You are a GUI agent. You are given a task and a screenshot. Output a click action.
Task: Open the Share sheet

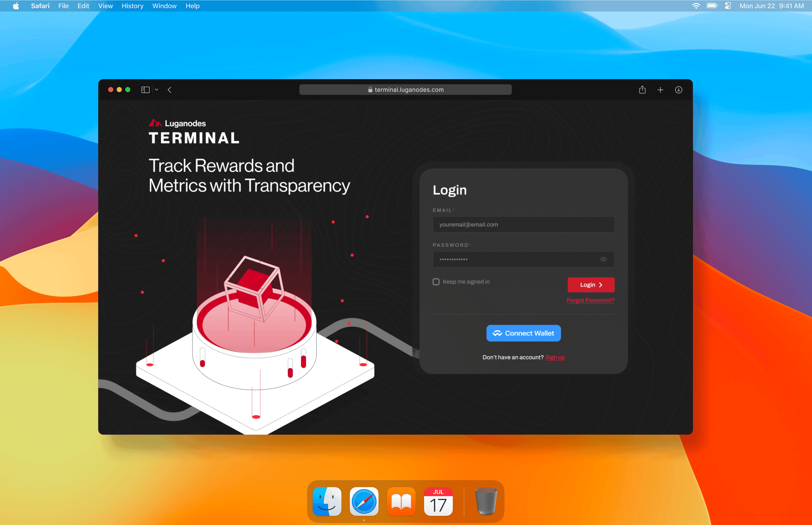click(x=642, y=89)
